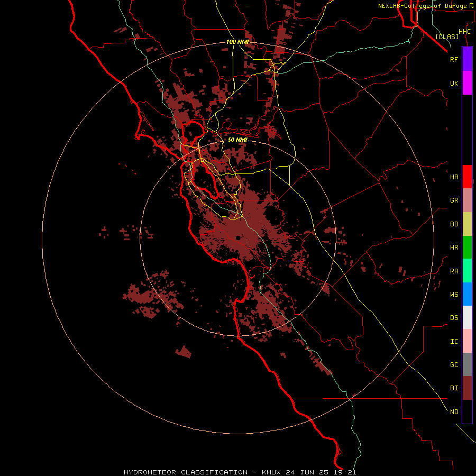Click the RA legend label
Screen dimensions: 476x476
pos(454,271)
